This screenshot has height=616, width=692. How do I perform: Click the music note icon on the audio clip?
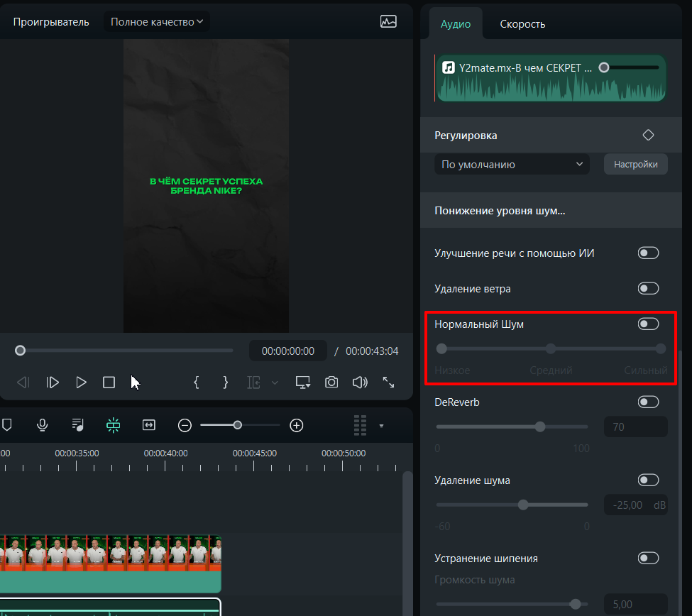tap(449, 67)
